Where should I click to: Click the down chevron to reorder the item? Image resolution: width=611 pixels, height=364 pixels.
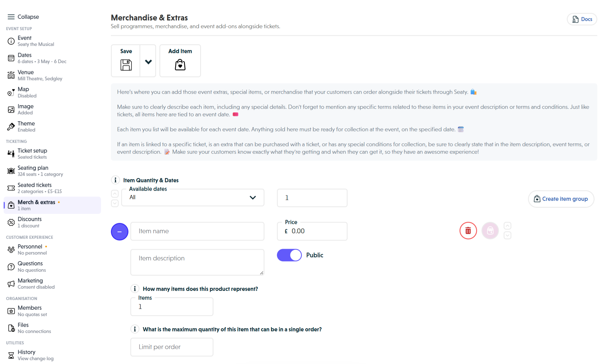508,235
